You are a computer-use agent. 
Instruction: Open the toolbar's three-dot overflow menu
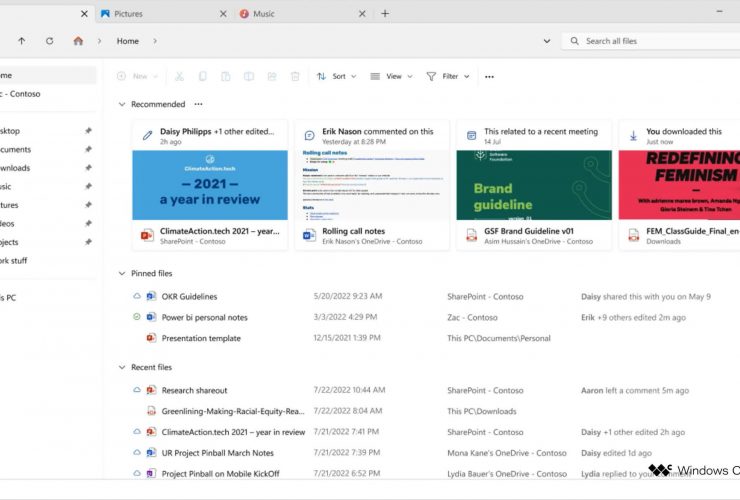coord(489,76)
